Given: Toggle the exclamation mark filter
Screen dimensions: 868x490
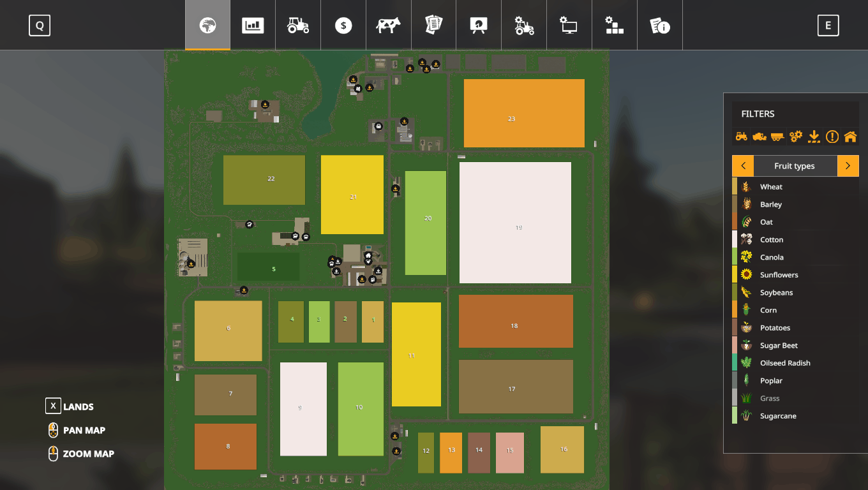Looking at the screenshot, I should coord(832,136).
